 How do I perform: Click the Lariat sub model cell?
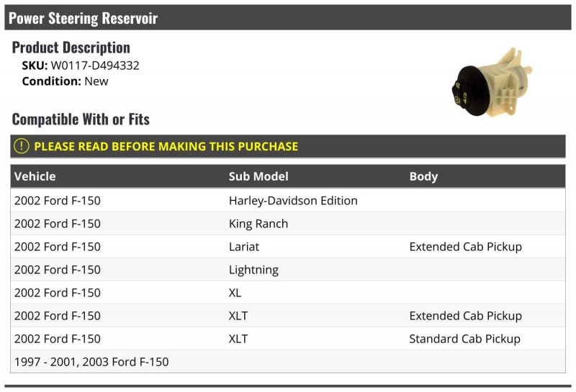pyautogui.click(x=244, y=247)
